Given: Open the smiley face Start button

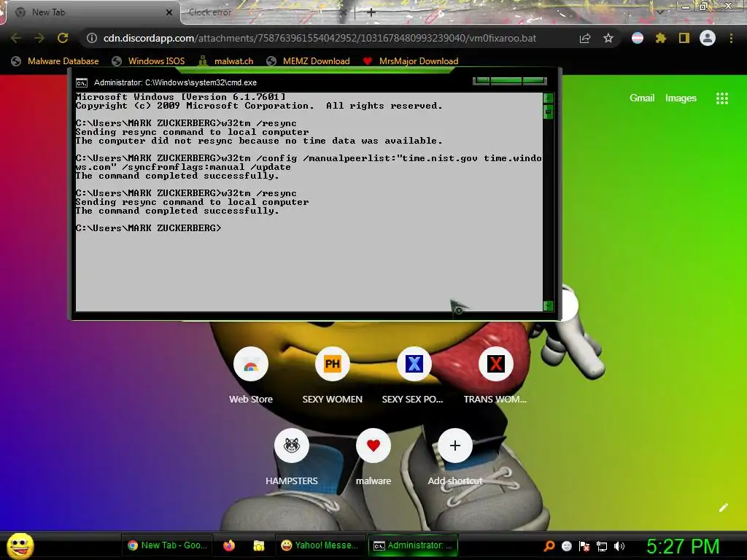Looking at the screenshot, I should click(20, 545).
